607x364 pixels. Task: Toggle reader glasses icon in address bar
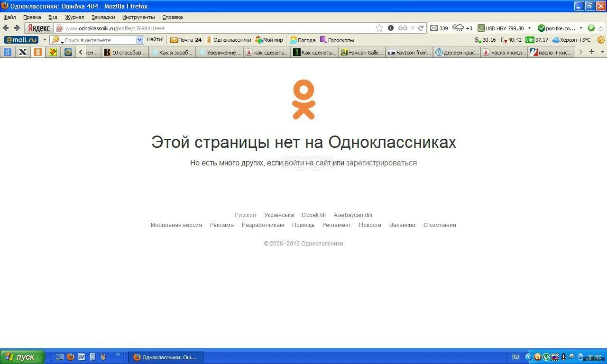[403, 28]
